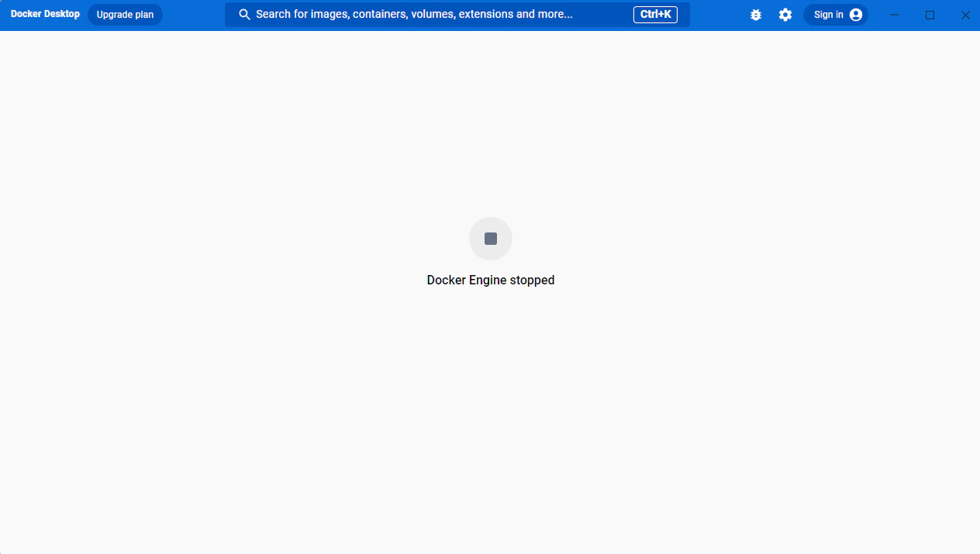This screenshot has width=980, height=554.
Task: Focus the search images and containers field
Action: 457,15
